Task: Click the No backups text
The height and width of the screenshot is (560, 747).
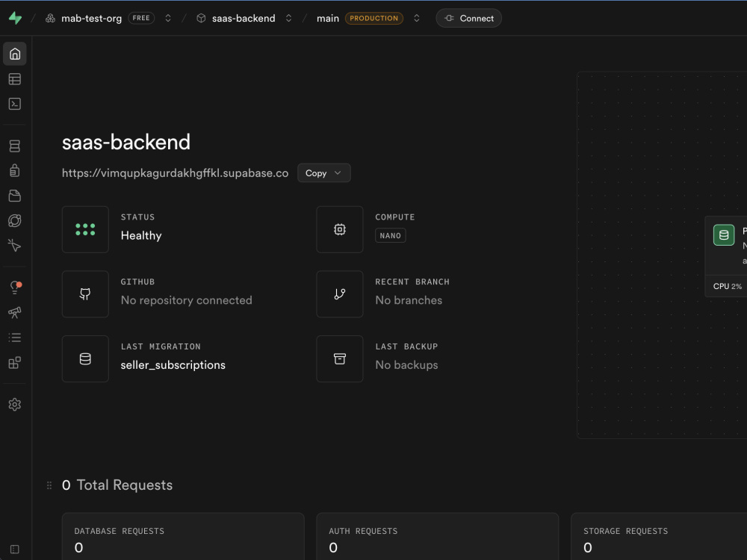Action: tap(406, 365)
